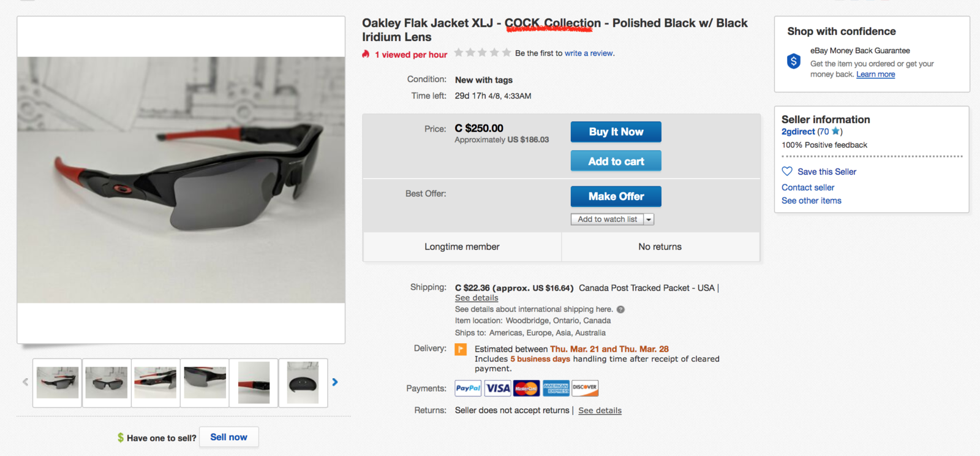Open seller profile 2gdirect
Viewport: 980px width, 456px height.
pos(798,131)
